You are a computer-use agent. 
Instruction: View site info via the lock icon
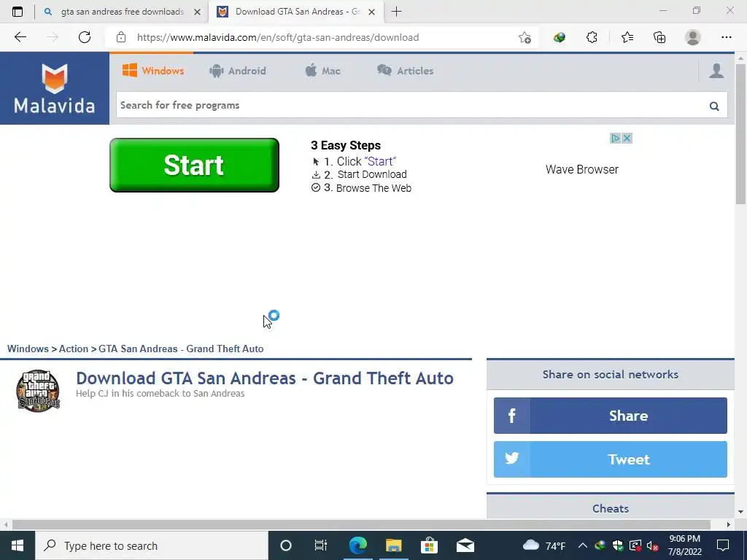pyautogui.click(x=121, y=37)
